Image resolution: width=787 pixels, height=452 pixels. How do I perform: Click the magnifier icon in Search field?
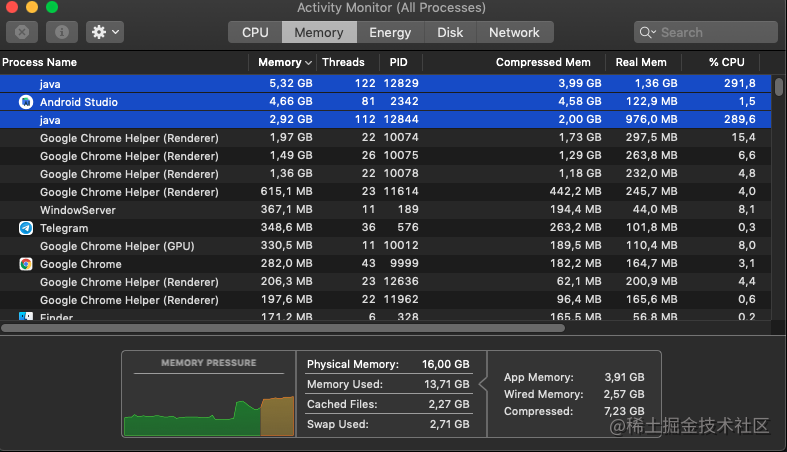tap(645, 33)
